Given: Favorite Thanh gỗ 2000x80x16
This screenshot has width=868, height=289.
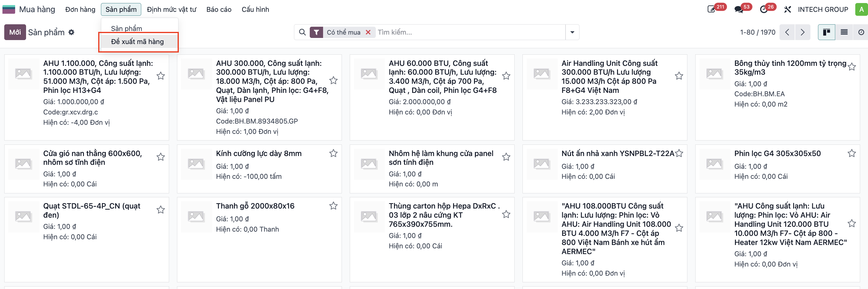Looking at the screenshot, I should click(x=333, y=206).
